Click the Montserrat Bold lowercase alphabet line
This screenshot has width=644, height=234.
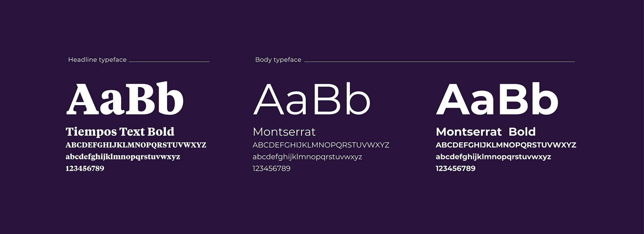coord(493,157)
